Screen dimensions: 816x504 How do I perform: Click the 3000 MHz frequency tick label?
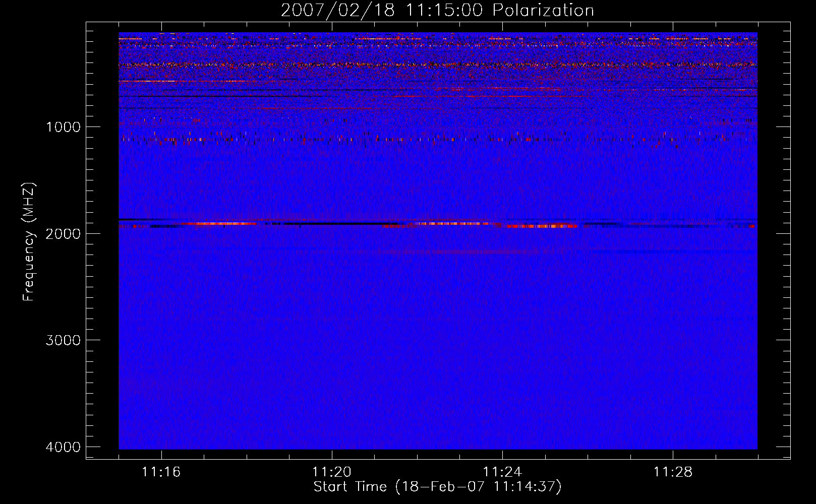coord(63,340)
